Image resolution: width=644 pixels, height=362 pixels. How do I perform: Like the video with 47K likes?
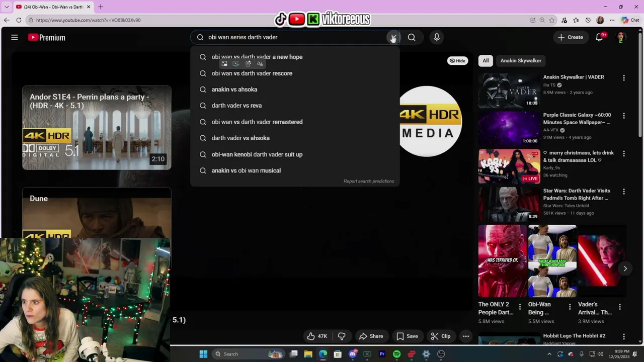[317, 336]
